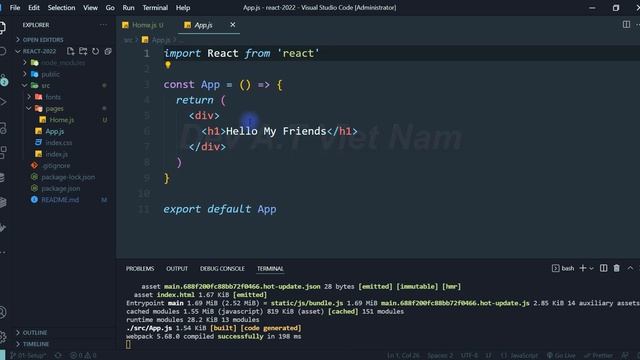Kill the terminal with trash icon
Image resolution: width=640 pixels, height=360 pixels.
616,268
